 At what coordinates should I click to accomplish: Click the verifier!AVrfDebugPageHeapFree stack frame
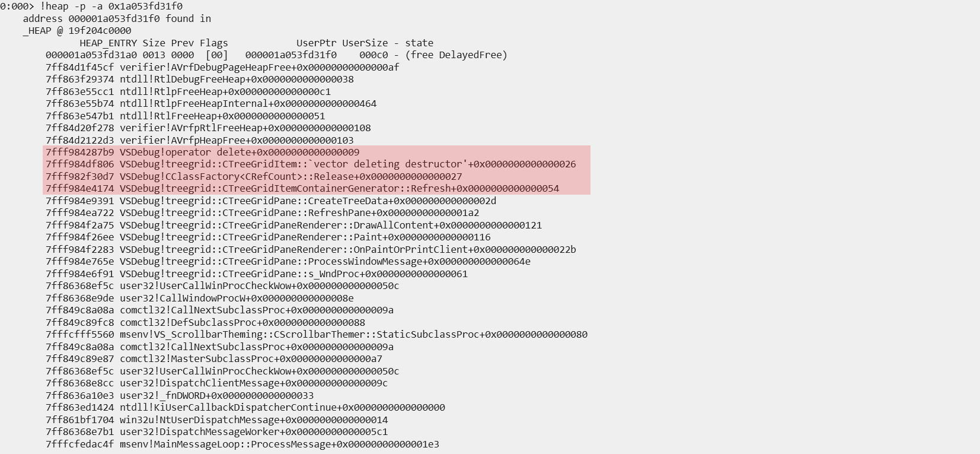tap(222, 67)
